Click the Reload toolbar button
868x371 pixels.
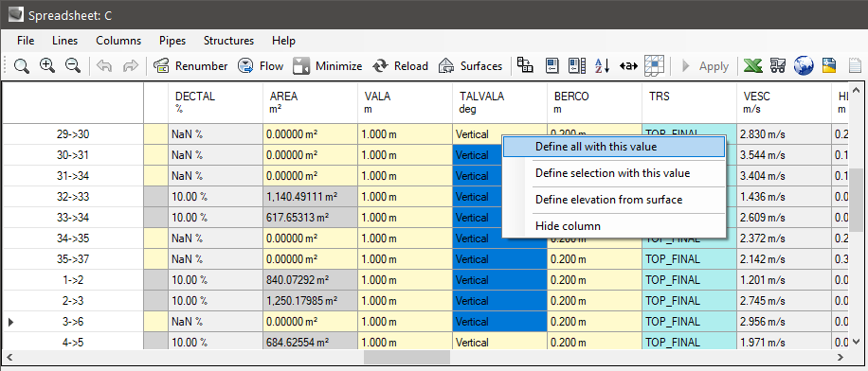point(400,66)
